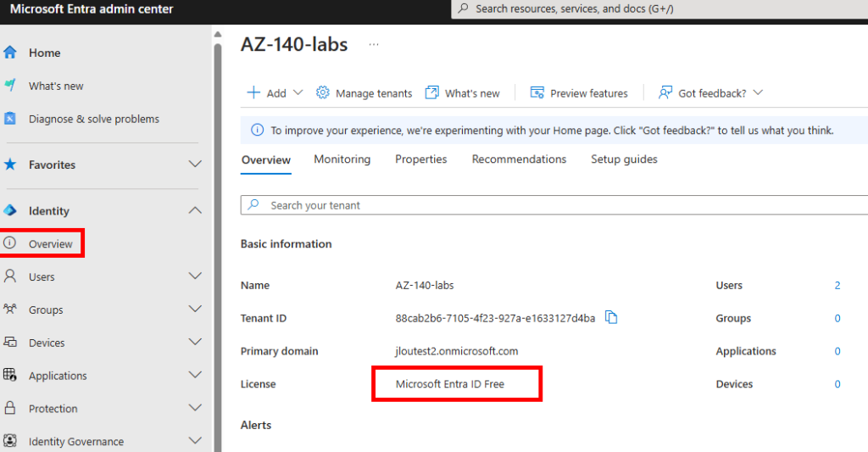The width and height of the screenshot is (868, 452).
Task: Open the Properties tab
Action: (420, 159)
